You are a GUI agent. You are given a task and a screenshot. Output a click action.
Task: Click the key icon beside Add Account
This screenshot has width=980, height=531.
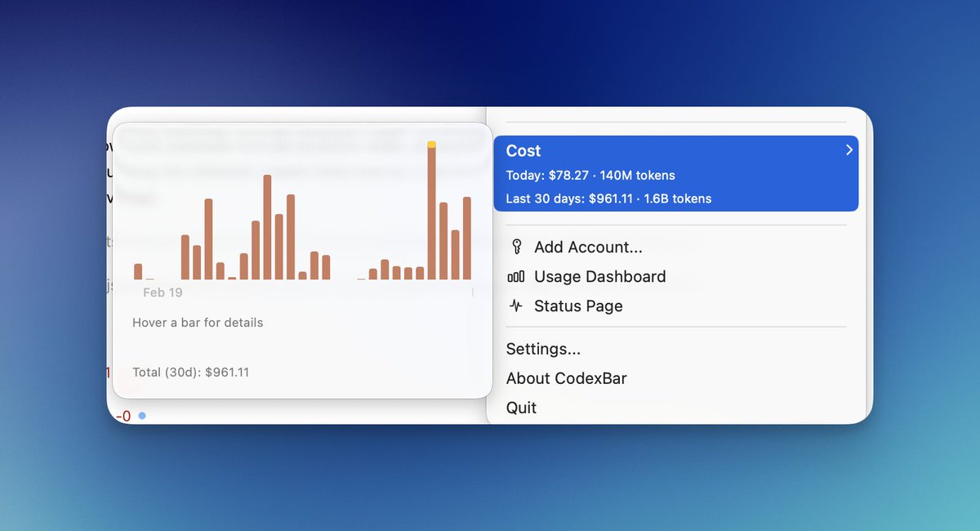pyautogui.click(x=515, y=247)
